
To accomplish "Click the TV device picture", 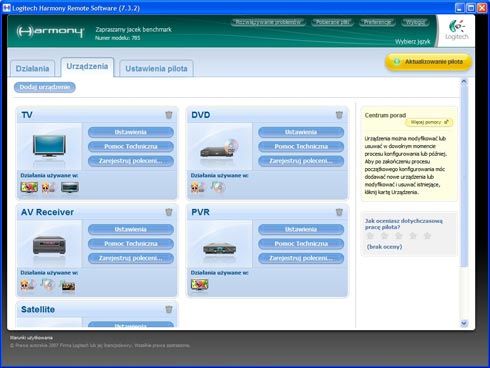I will pyautogui.click(x=49, y=147).
